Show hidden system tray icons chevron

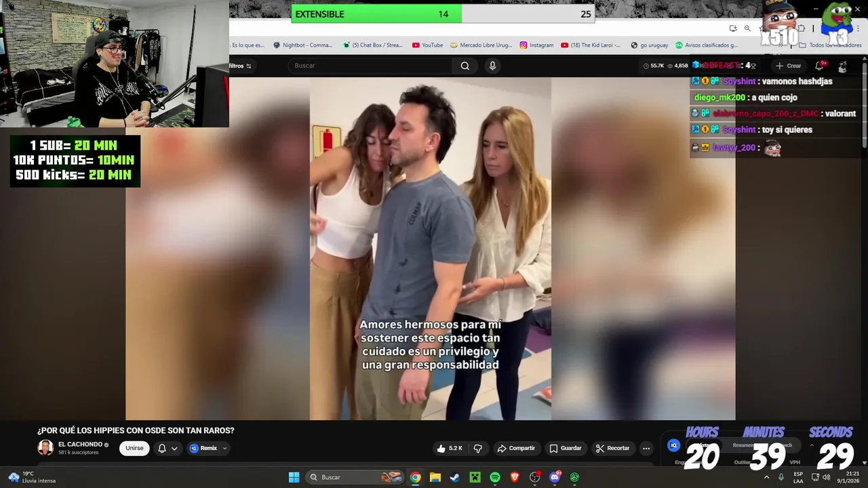point(767,477)
